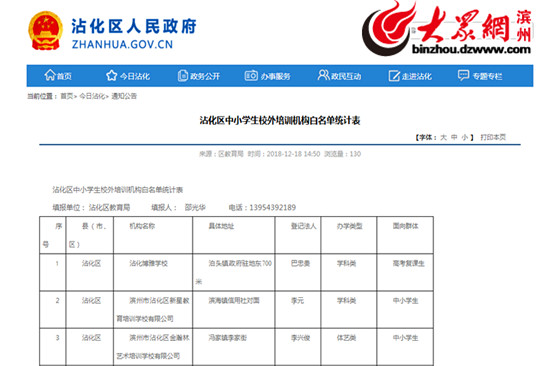
Task: Click the camera icon for 办事服务
Action: point(251,75)
